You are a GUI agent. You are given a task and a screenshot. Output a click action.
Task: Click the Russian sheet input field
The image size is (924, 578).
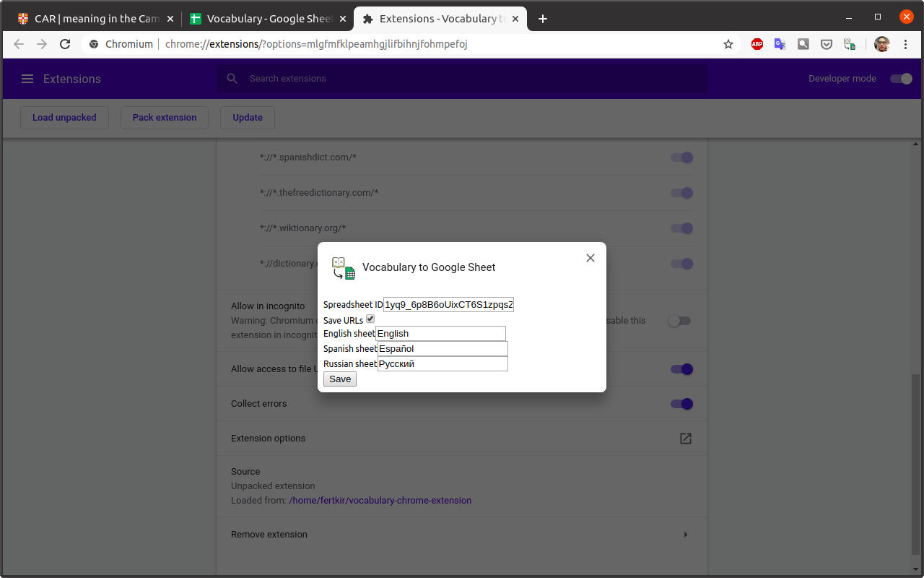[x=443, y=363]
